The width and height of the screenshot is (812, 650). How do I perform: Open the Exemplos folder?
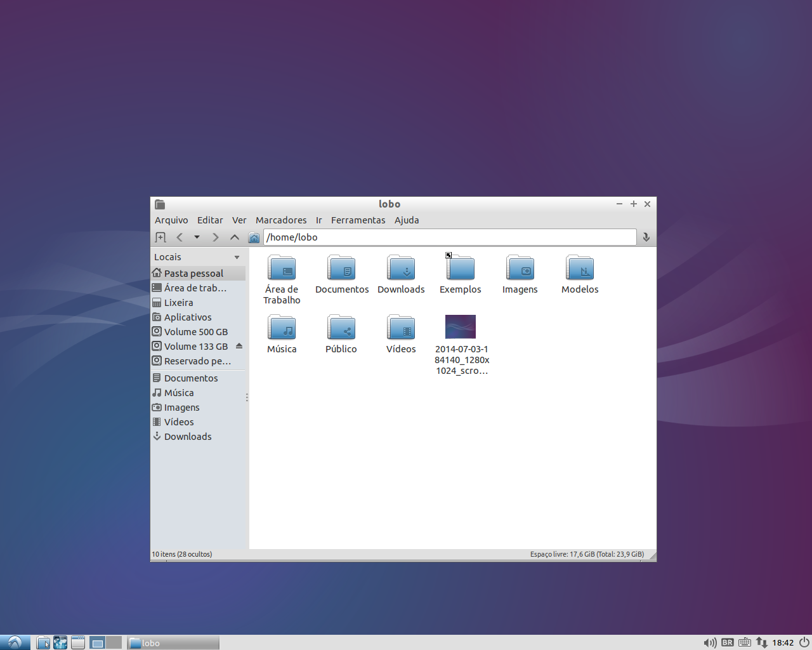pyautogui.click(x=460, y=268)
